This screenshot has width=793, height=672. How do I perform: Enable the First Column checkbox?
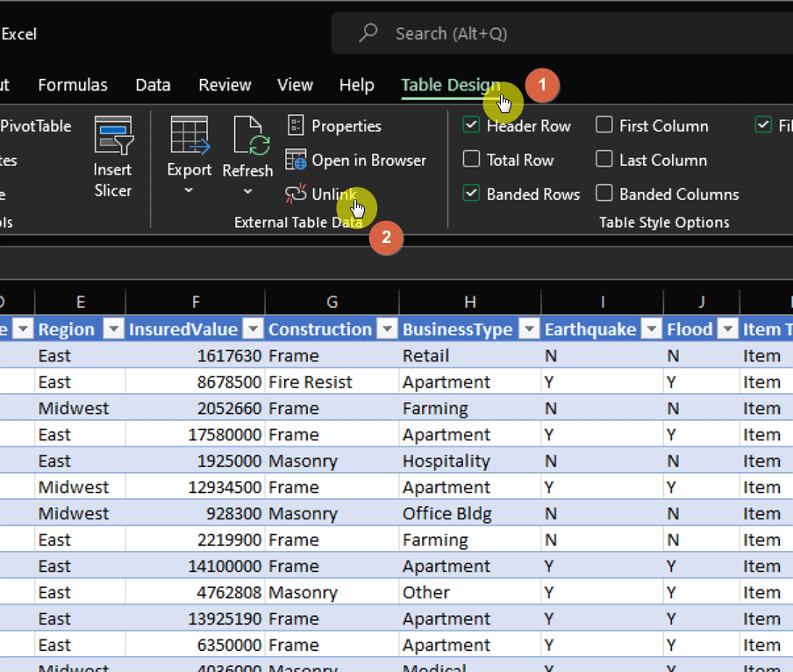604,125
